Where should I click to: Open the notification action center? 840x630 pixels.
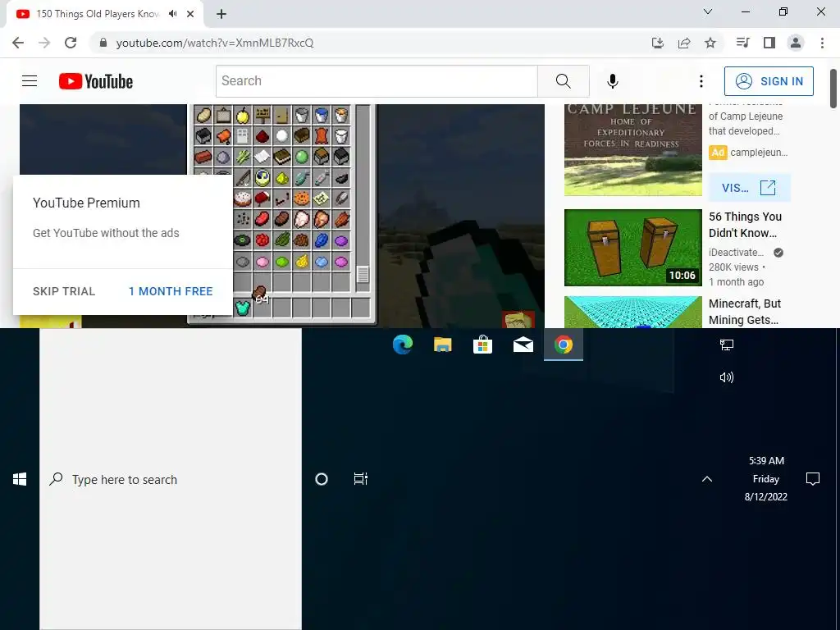813,479
